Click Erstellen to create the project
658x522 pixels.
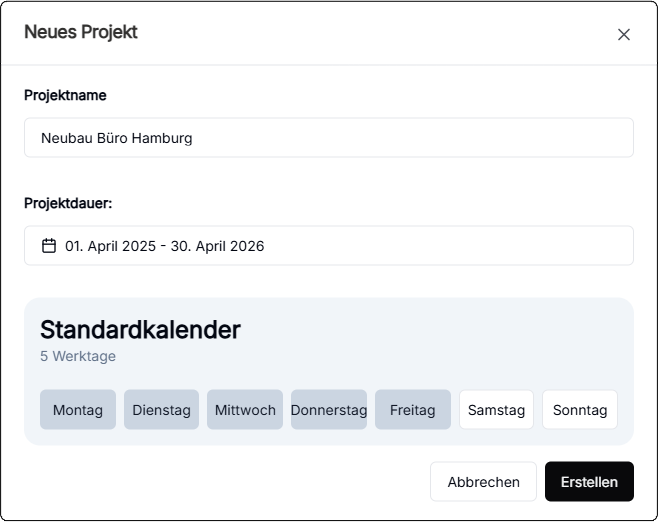pos(589,481)
